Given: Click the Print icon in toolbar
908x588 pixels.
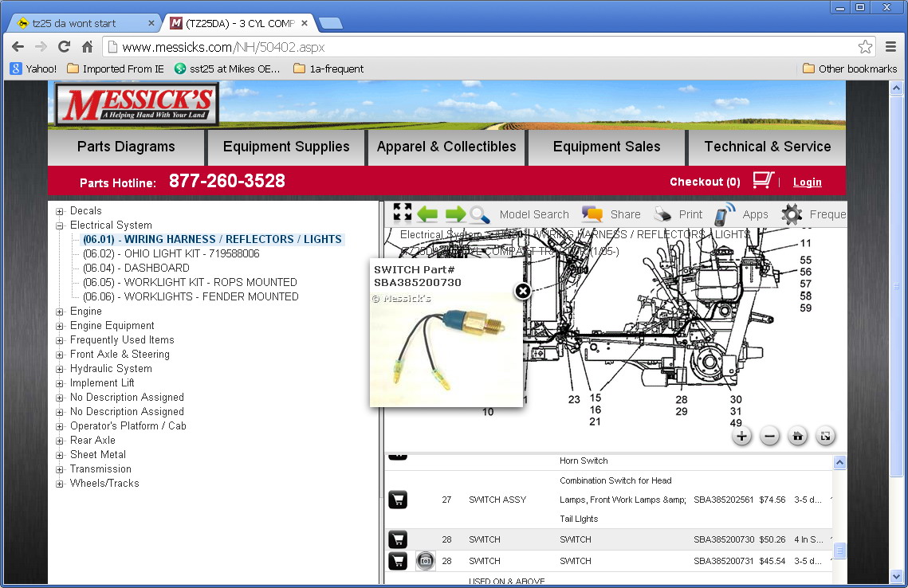Looking at the screenshot, I should [x=662, y=214].
